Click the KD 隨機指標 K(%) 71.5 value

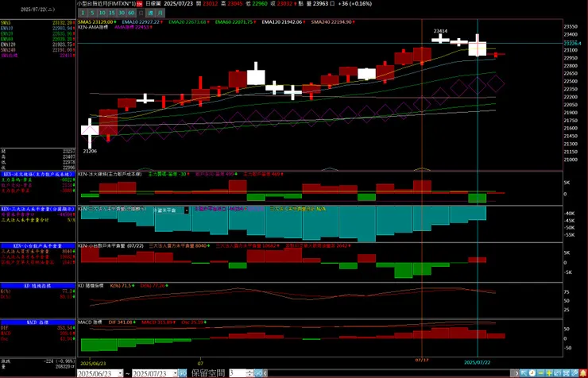pos(121,285)
